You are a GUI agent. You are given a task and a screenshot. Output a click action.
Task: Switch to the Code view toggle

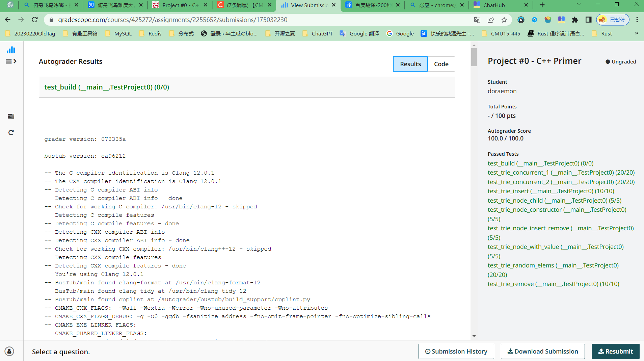tap(441, 64)
